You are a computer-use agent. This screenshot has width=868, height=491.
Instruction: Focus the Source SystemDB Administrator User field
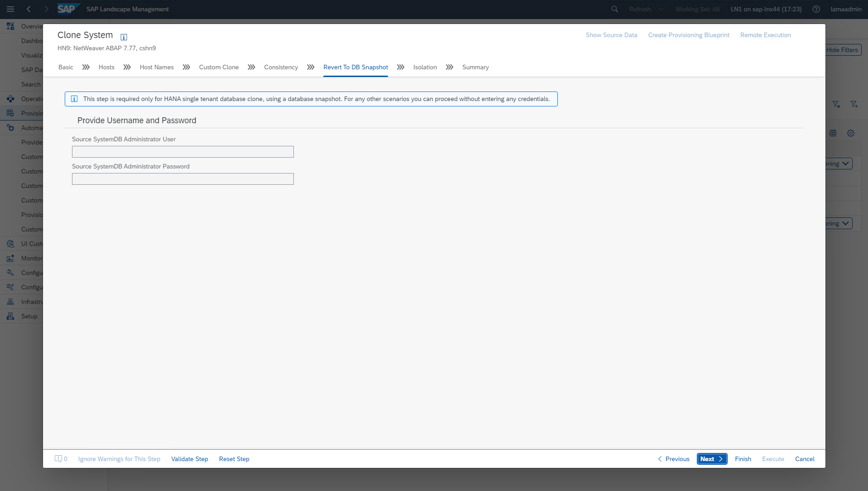pyautogui.click(x=183, y=152)
